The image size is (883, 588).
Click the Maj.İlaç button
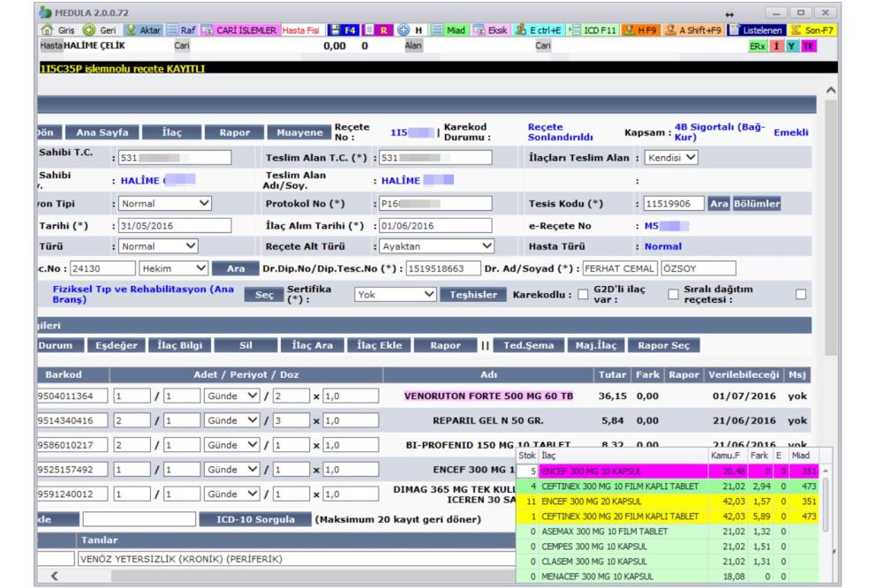[596, 345]
